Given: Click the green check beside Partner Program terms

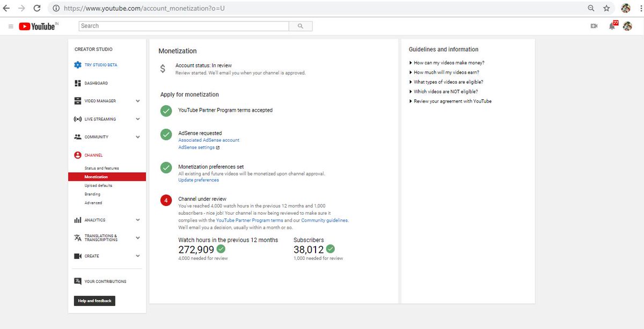Looking at the screenshot, I should click(x=166, y=111).
